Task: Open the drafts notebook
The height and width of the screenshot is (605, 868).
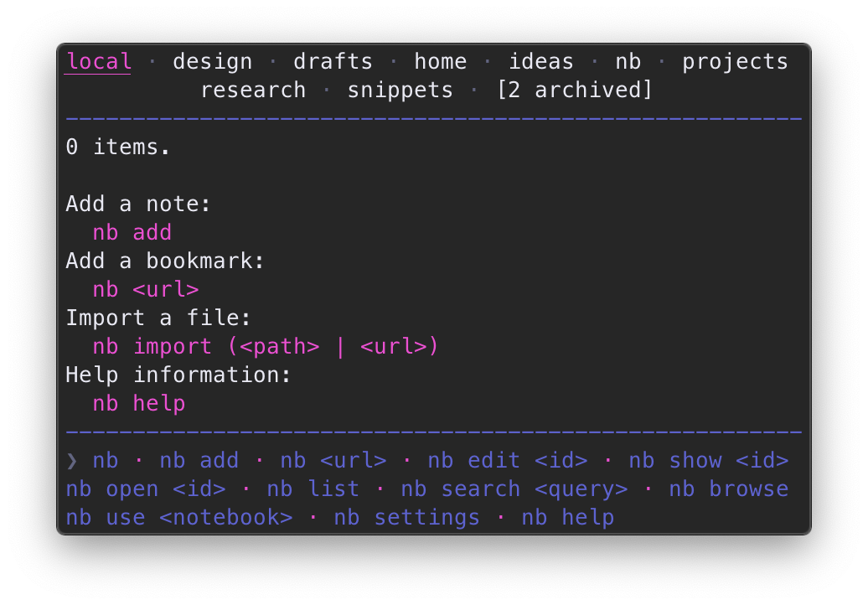Action: 333,60
